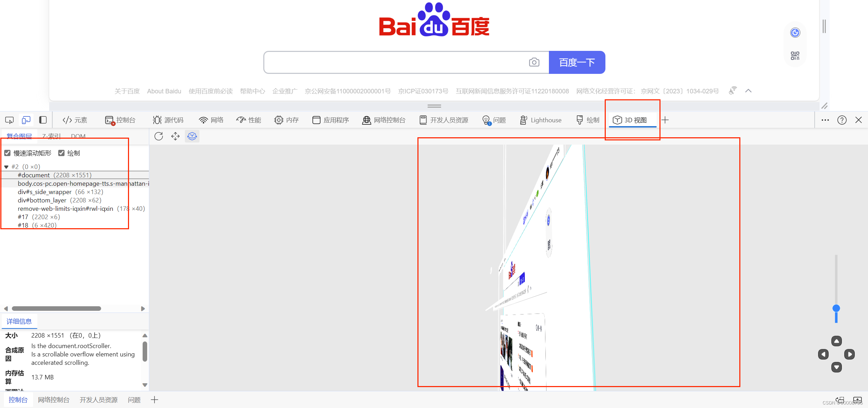Click layer list scroll-left arrow

pos(6,309)
